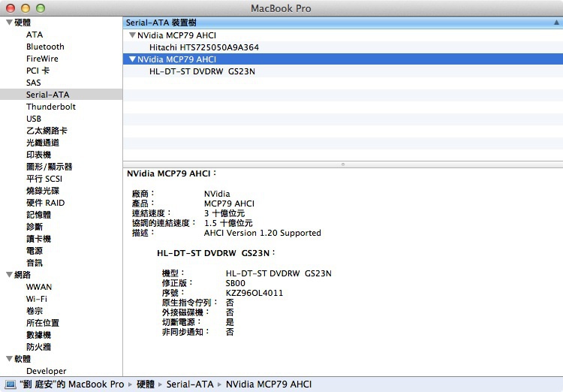
Task: Select Bluetooth in the sidebar
Action: pos(45,47)
